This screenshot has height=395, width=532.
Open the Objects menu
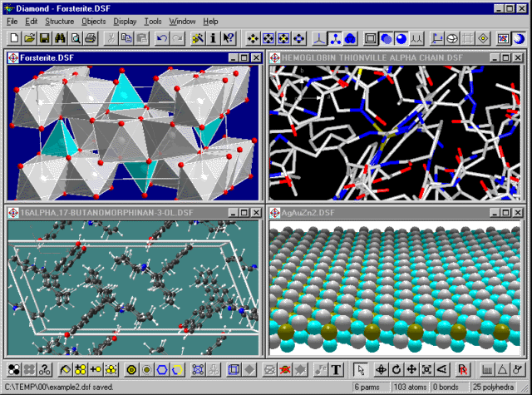[x=94, y=21]
